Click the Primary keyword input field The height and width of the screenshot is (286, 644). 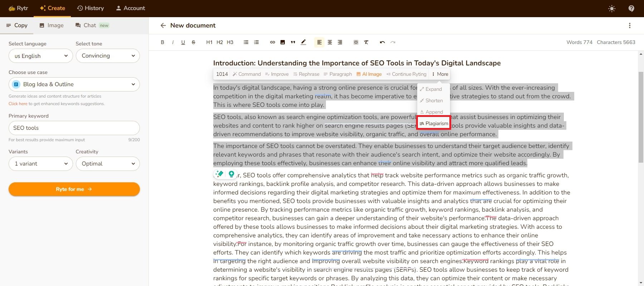coord(74,128)
